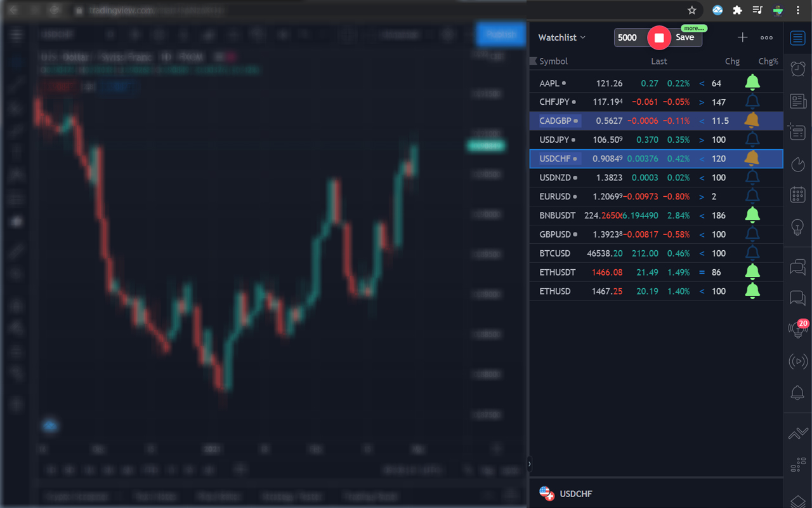Screen dimensions: 812x508
Task: Open the Watchlist panel icon in right sidebar
Action: [797, 38]
